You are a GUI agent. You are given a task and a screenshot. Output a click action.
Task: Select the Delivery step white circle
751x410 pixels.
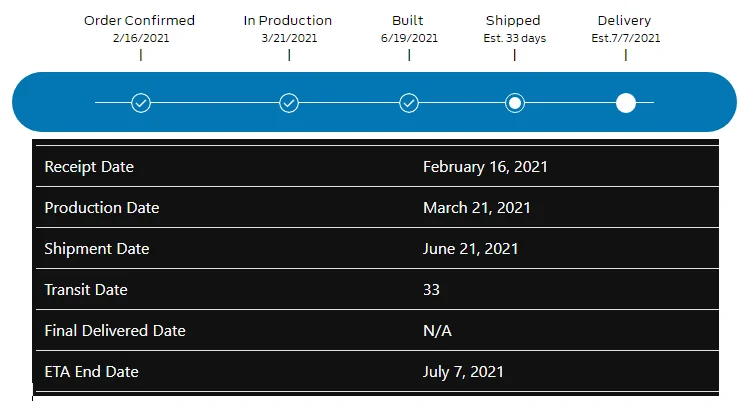point(626,102)
